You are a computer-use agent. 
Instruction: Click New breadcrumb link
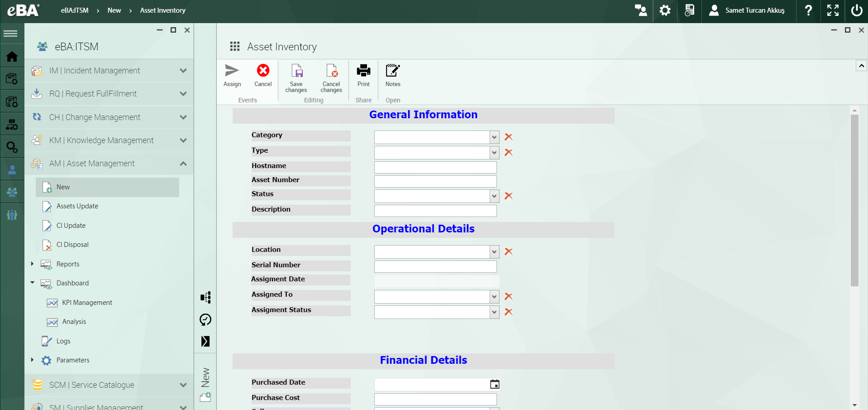point(114,10)
